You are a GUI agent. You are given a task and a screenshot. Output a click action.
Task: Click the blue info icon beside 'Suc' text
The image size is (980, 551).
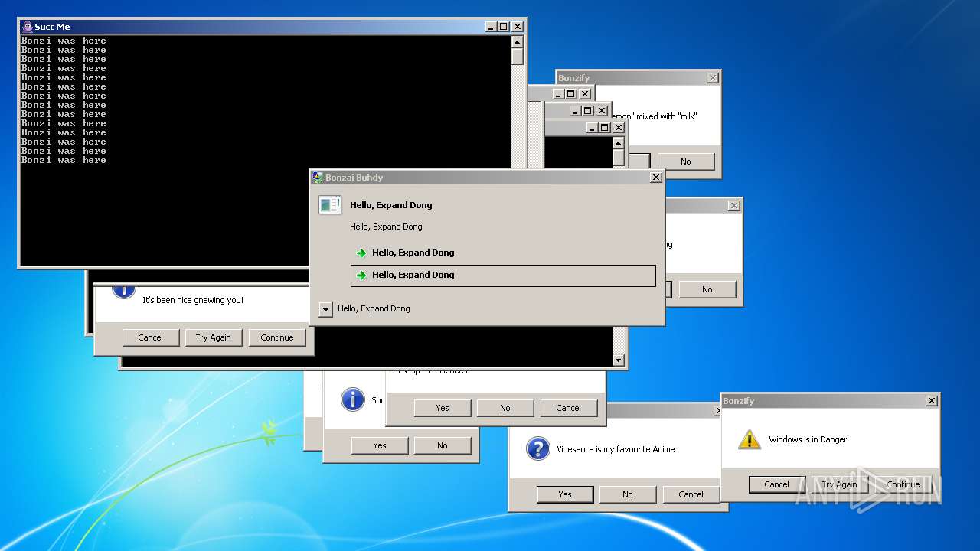pos(352,399)
